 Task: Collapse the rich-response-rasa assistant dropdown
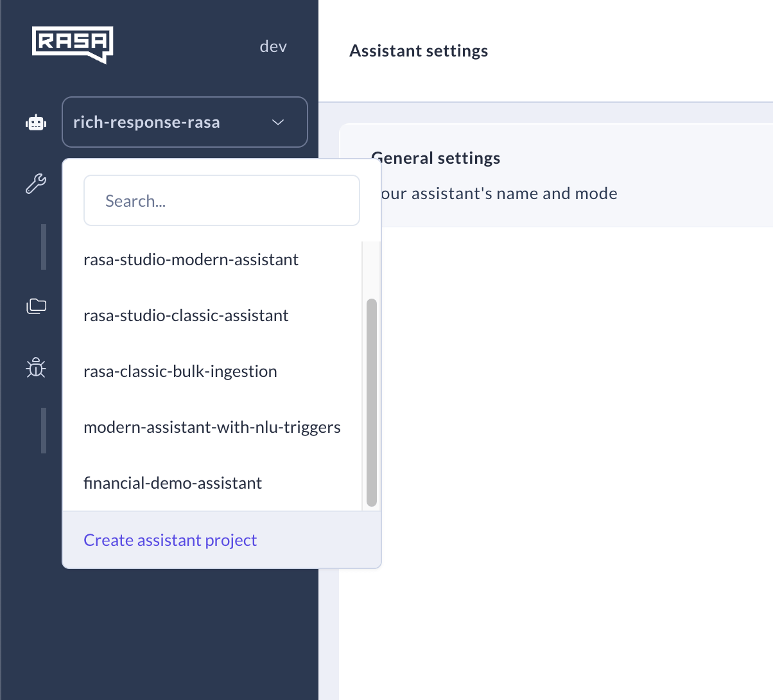pyautogui.click(x=185, y=122)
